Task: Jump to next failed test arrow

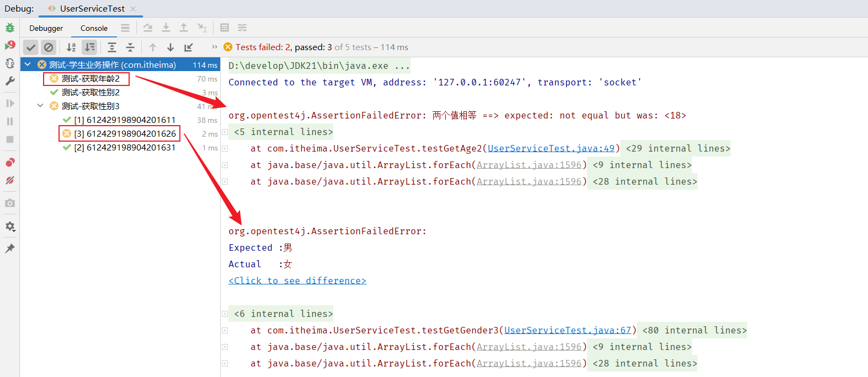Action: (x=171, y=47)
